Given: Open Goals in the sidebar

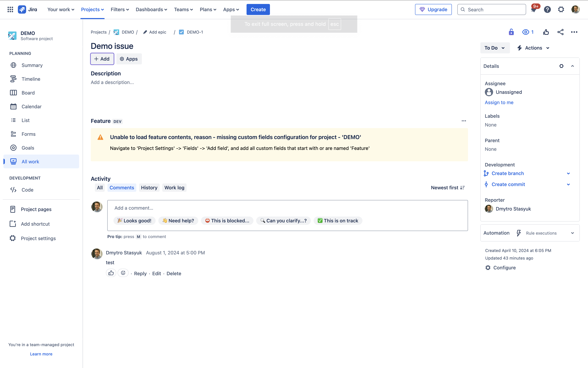Looking at the screenshot, I should click(x=41, y=148).
